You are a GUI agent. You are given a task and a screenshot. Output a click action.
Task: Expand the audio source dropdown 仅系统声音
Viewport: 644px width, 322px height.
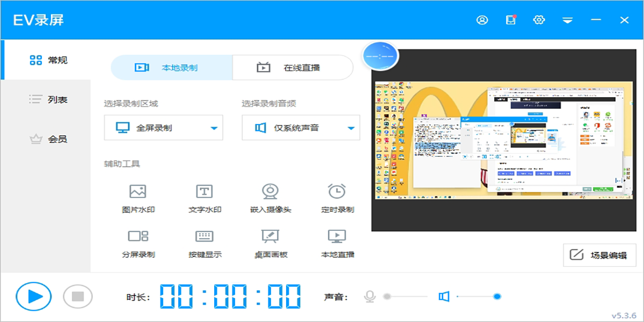click(301, 127)
